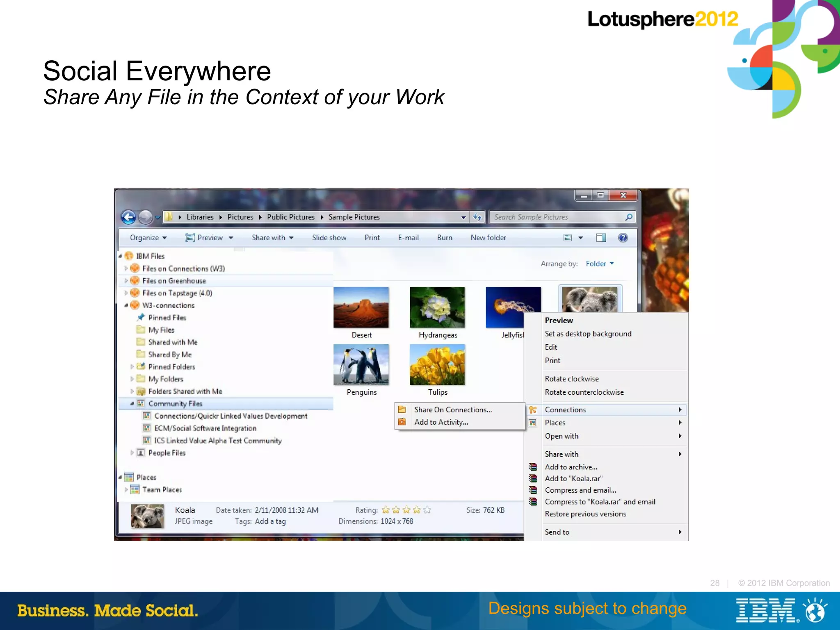Click the Forward navigation arrow button
The height and width of the screenshot is (630, 840).
[x=145, y=217]
